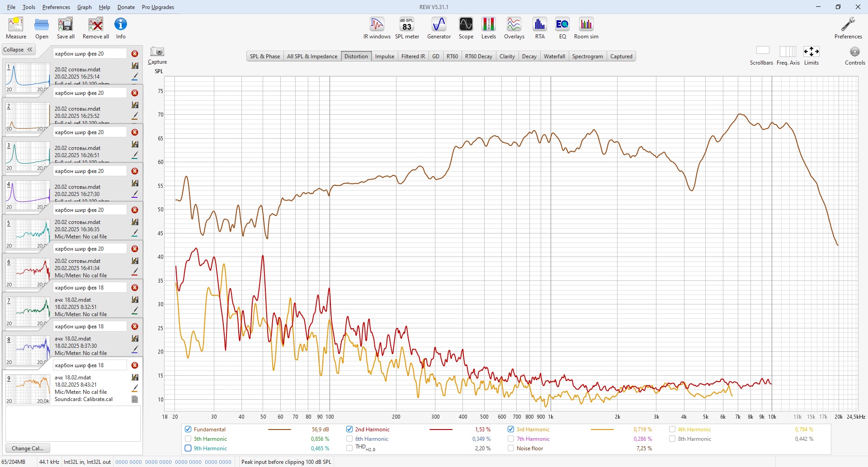The image size is (868, 467).
Task: Capture the graph image
Action: pyautogui.click(x=157, y=56)
